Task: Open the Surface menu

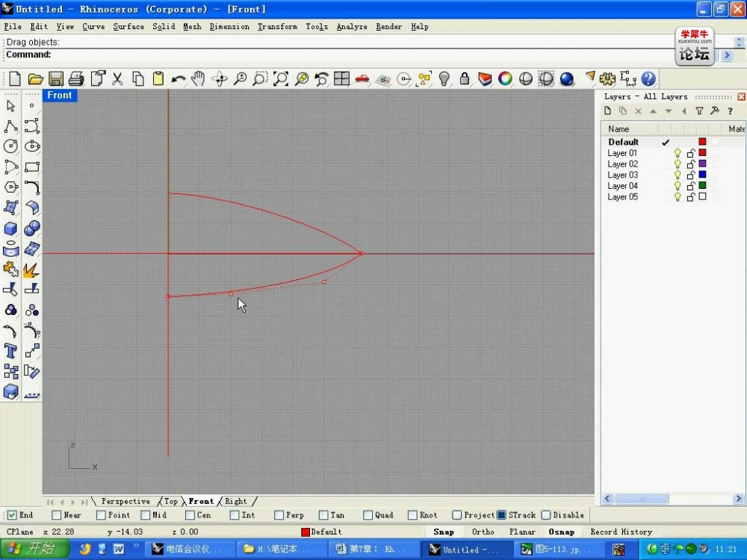Action: (128, 27)
